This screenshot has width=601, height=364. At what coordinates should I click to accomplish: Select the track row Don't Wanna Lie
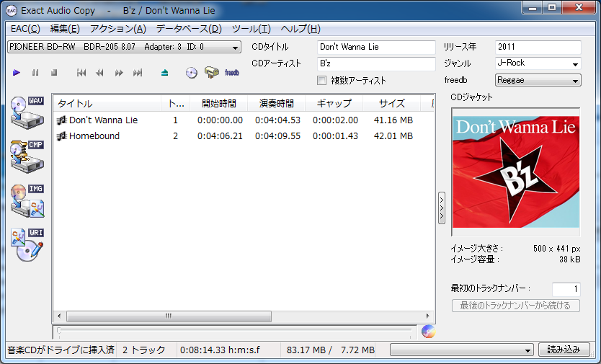(x=244, y=120)
